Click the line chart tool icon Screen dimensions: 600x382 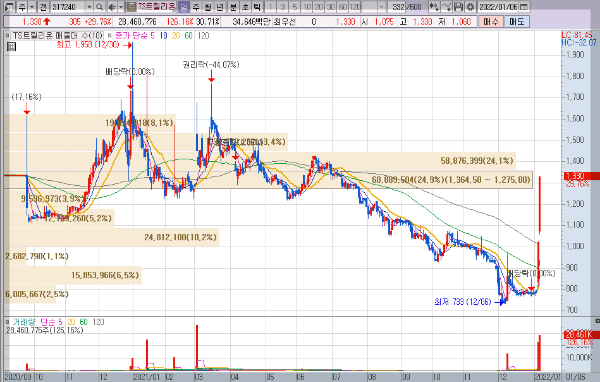point(446,7)
